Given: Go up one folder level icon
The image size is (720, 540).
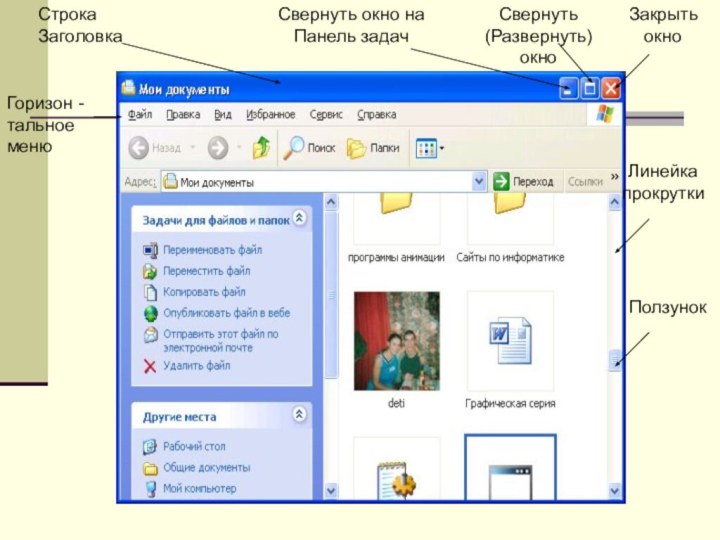Looking at the screenshot, I should point(261,148).
